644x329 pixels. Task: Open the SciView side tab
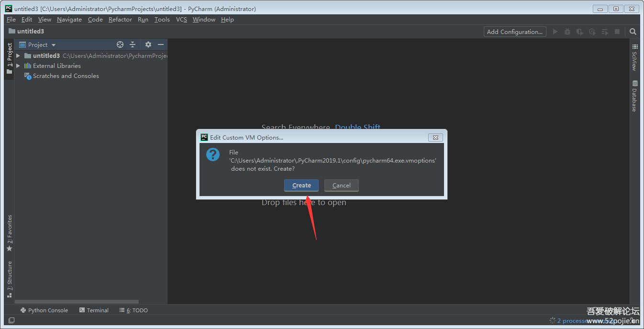(635, 57)
